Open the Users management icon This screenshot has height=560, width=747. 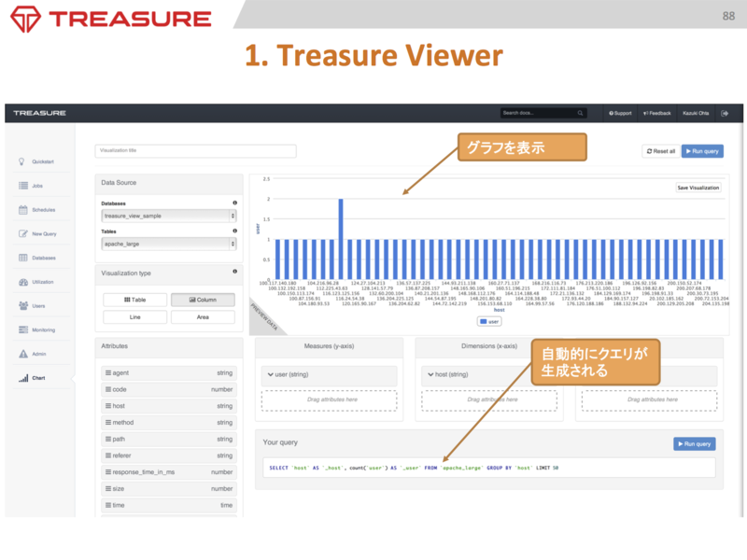pyautogui.click(x=37, y=305)
